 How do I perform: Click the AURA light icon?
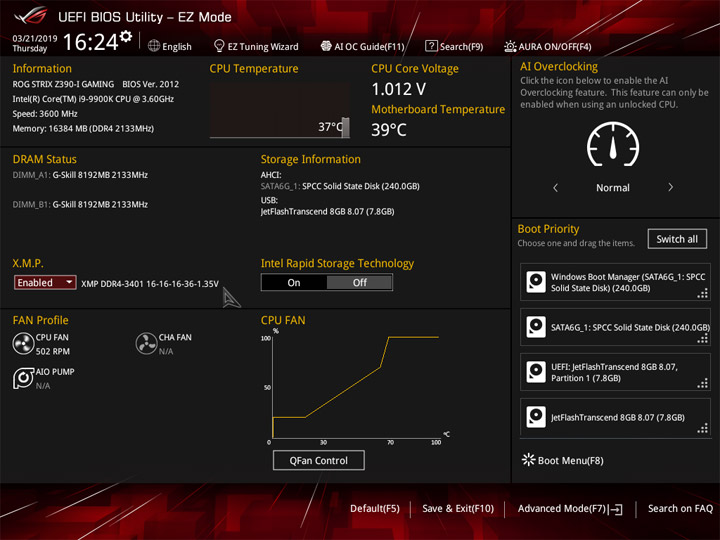[x=510, y=46]
